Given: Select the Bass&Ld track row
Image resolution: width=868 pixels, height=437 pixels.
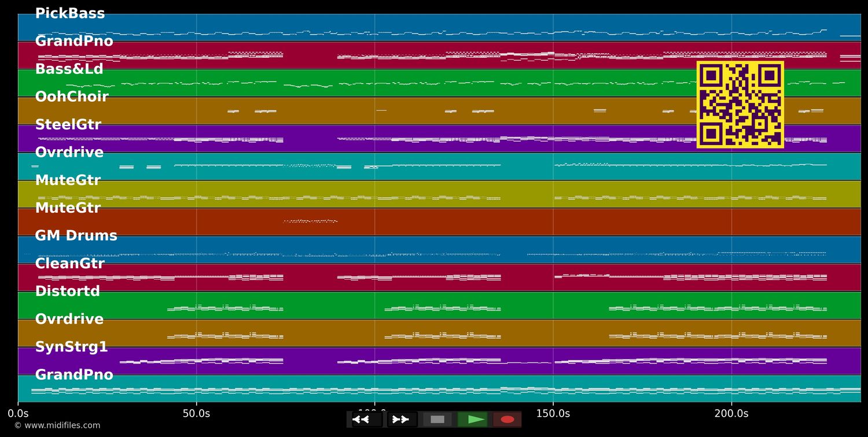Looking at the screenshot, I should click(x=69, y=69).
